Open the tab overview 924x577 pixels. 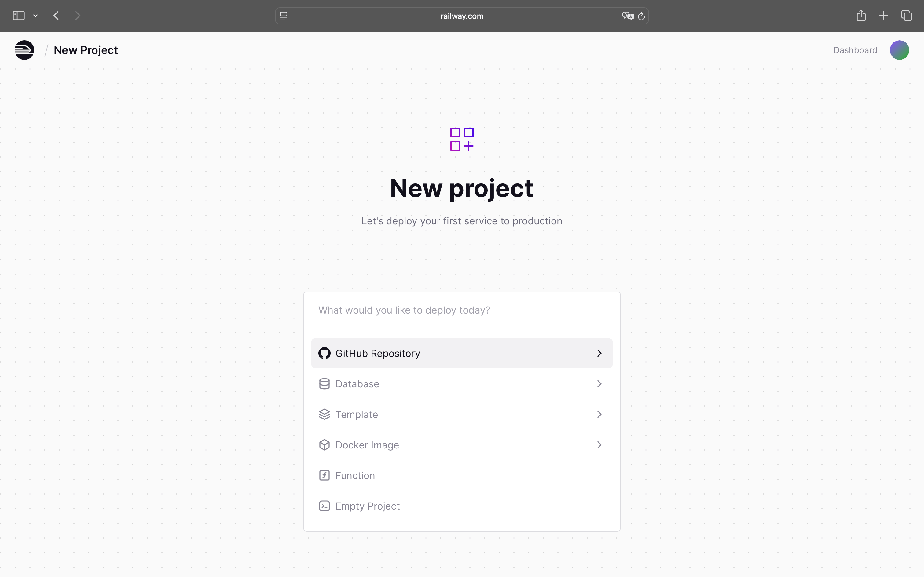(907, 16)
